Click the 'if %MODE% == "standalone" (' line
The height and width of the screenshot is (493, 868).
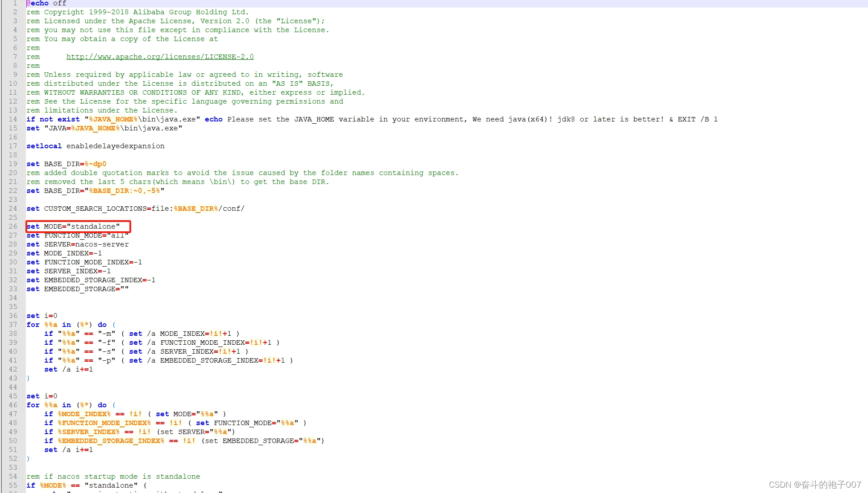pyautogui.click(x=86, y=485)
